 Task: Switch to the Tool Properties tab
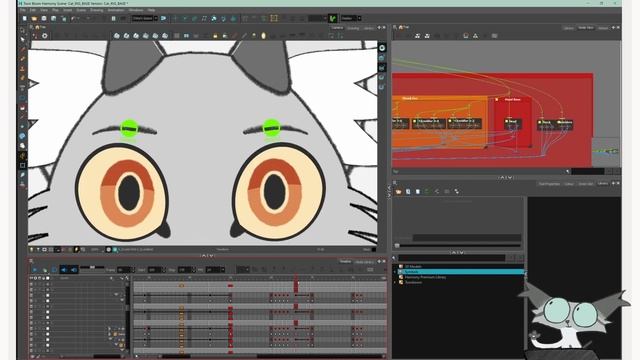point(549,184)
